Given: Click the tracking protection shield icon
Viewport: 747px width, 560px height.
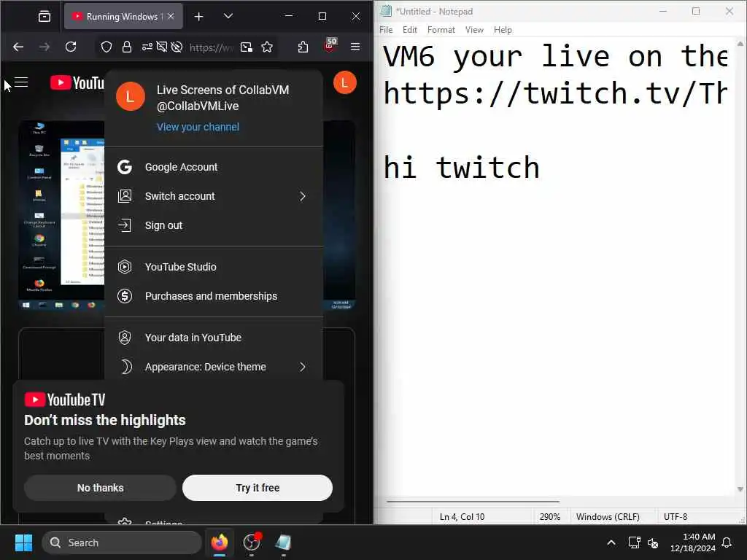Looking at the screenshot, I should pyautogui.click(x=107, y=47).
